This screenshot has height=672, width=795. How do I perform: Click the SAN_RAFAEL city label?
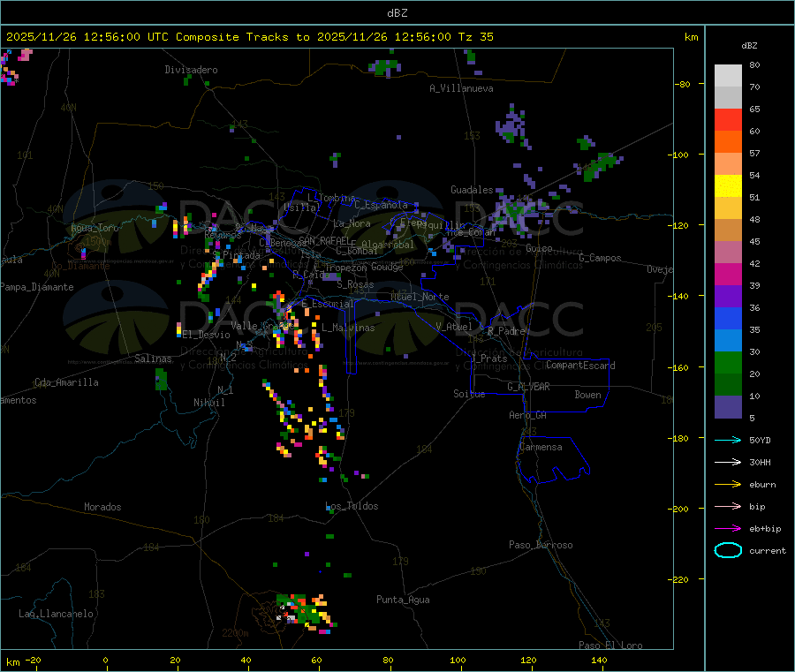click(x=324, y=240)
